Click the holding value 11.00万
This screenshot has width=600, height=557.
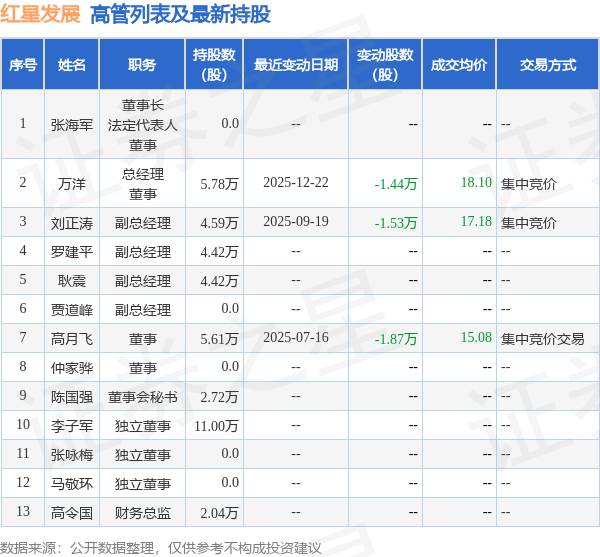216,426
